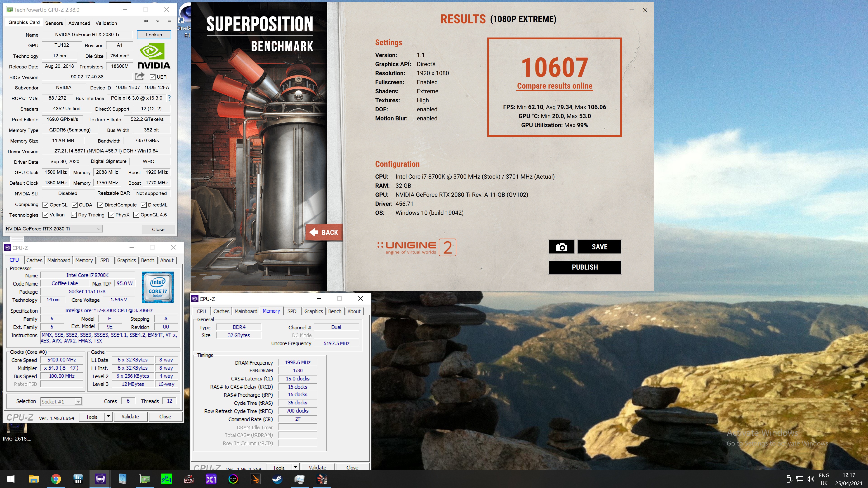Open File Explorer from the taskbar
The width and height of the screenshot is (868, 488).
tap(34, 479)
